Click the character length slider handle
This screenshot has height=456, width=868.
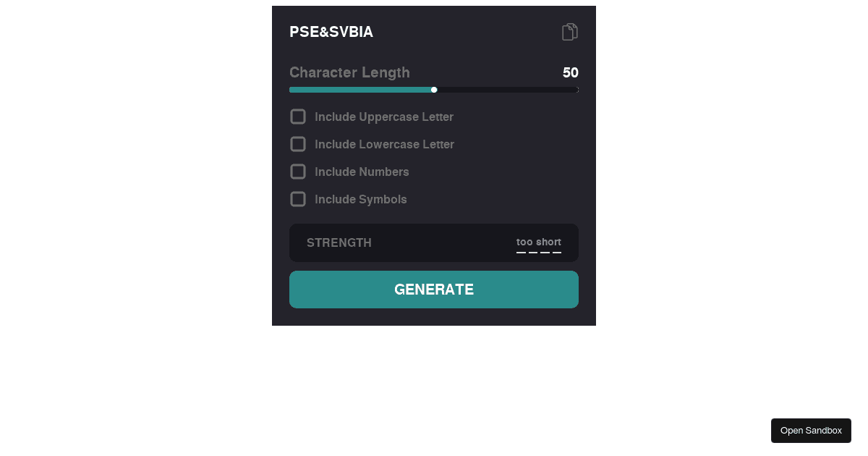(434, 90)
